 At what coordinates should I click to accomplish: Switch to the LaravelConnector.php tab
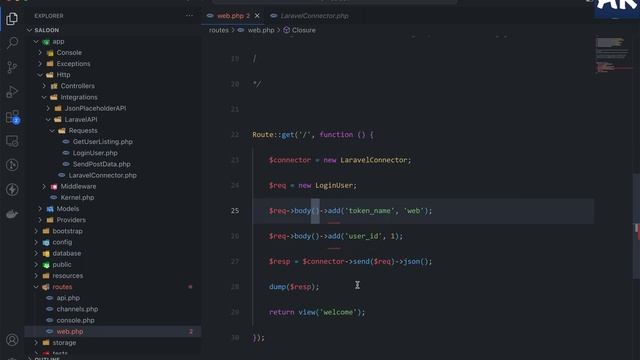(314, 16)
